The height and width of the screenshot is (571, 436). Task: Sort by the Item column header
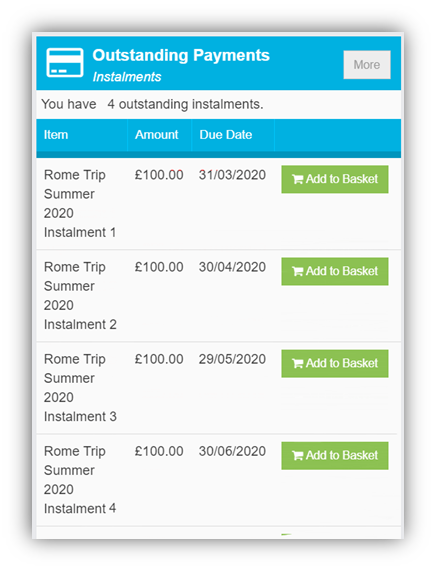coord(56,135)
